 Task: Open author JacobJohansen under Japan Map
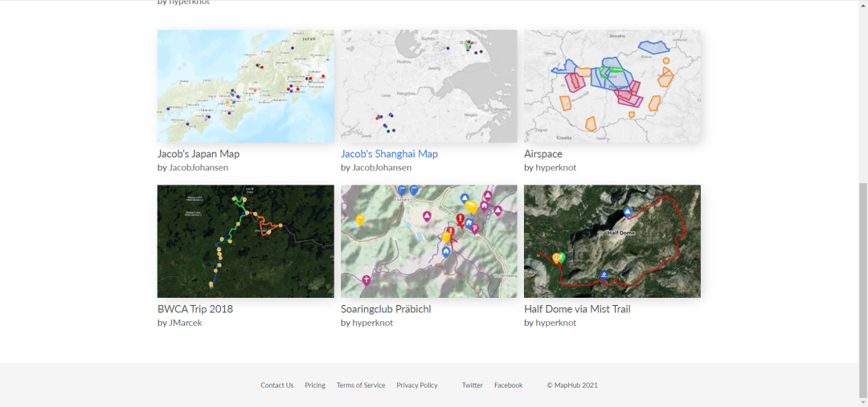pyautogui.click(x=200, y=168)
